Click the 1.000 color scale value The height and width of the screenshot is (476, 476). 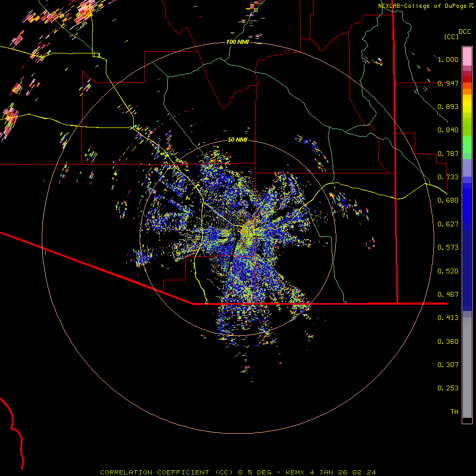coord(448,59)
